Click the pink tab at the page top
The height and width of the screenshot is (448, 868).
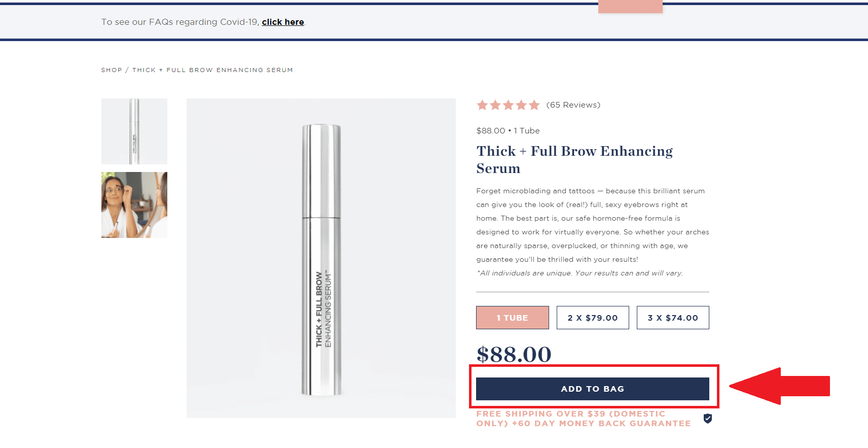click(630, 6)
